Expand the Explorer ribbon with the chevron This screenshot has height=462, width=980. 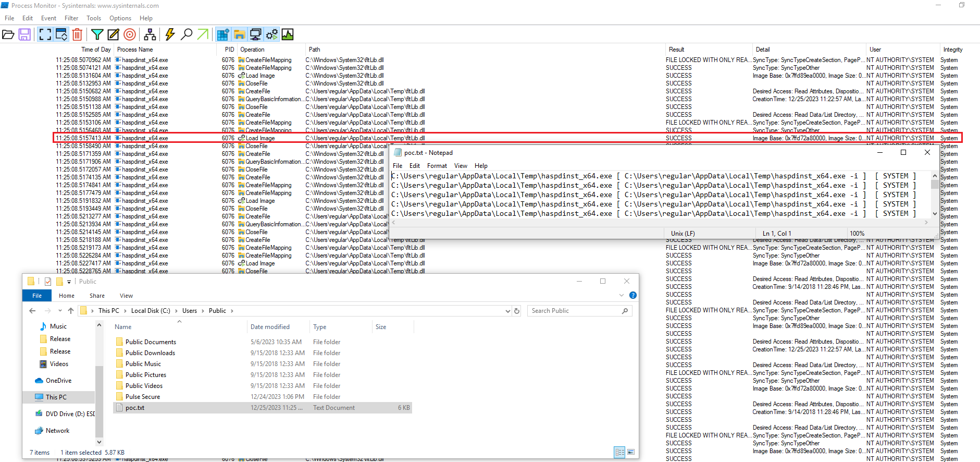[621, 295]
